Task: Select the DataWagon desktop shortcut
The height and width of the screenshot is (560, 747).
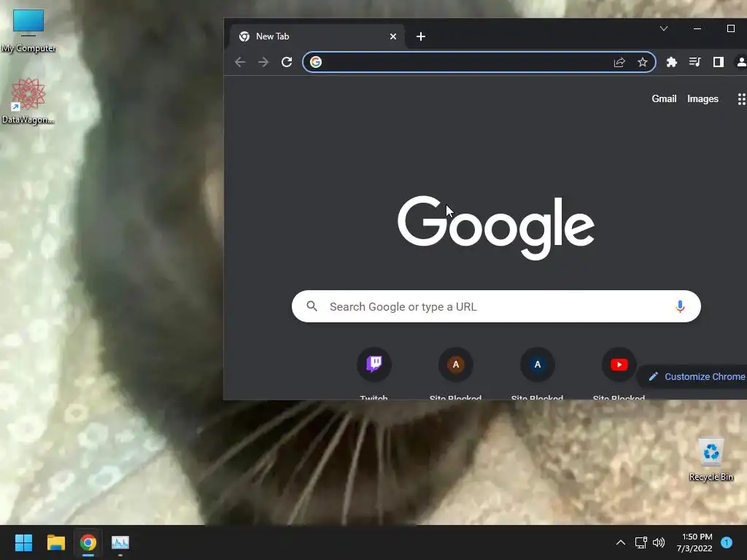Action: click(x=28, y=101)
